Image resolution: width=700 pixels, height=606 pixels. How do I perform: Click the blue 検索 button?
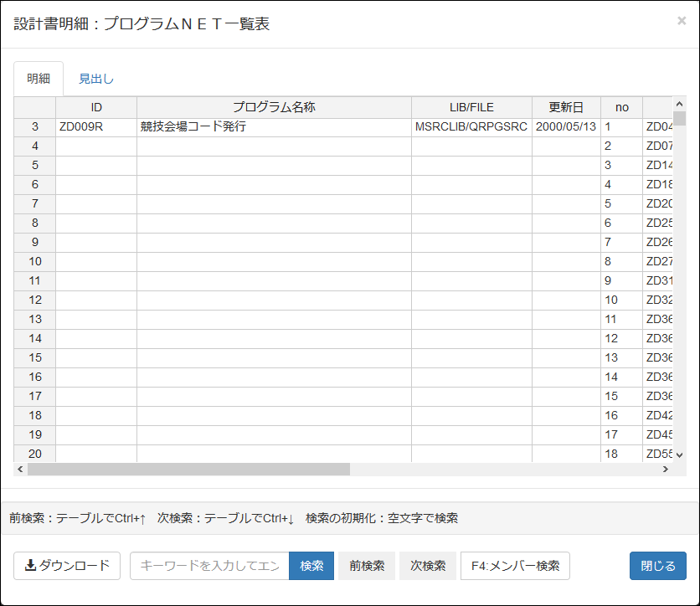[311, 566]
